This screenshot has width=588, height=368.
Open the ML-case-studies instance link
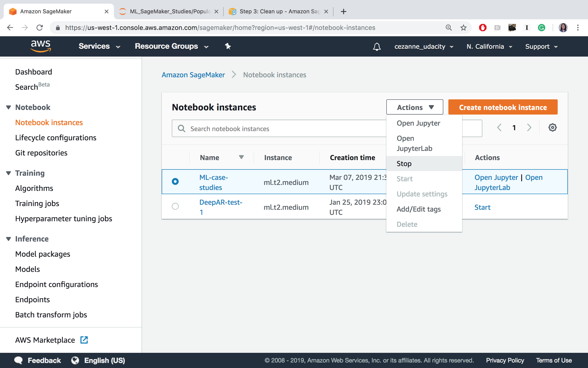click(213, 183)
